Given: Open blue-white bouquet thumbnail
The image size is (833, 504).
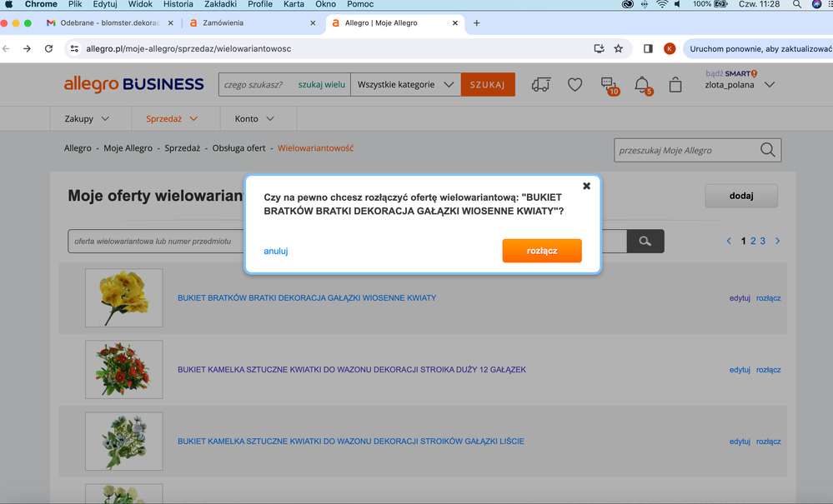Looking at the screenshot, I should [123, 441].
